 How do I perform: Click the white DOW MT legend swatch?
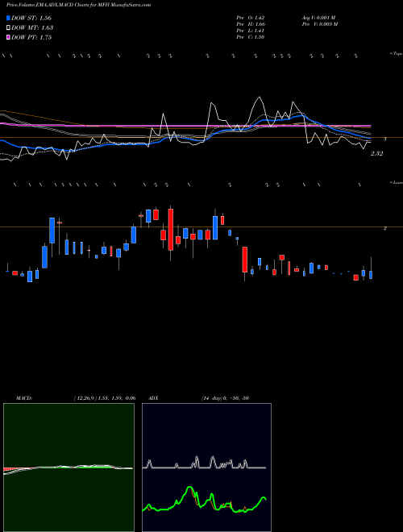[x=8, y=27]
